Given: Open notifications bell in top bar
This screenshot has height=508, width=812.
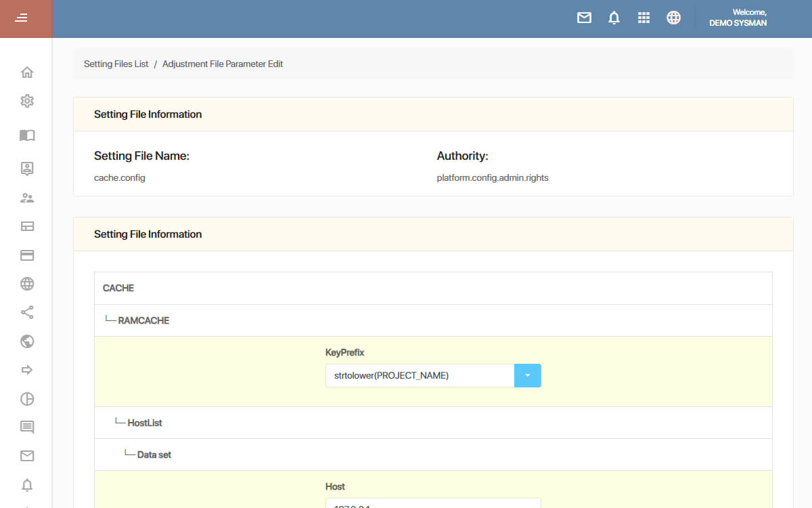Looking at the screenshot, I should point(614,18).
